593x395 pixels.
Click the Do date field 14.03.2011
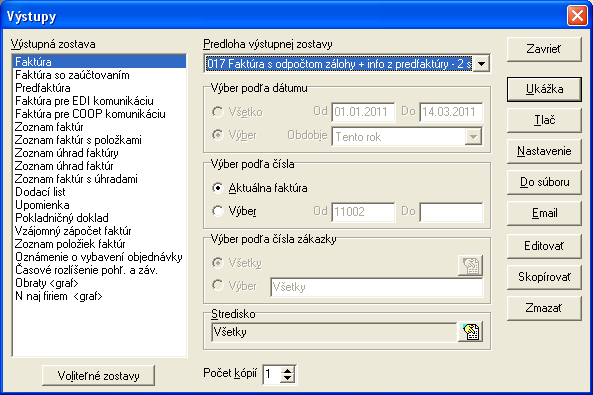451,112
